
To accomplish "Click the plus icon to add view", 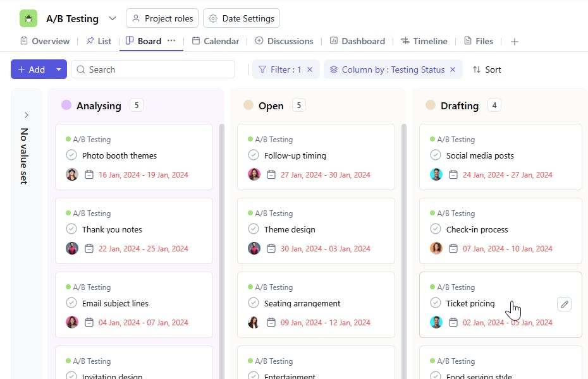I will (515, 42).
